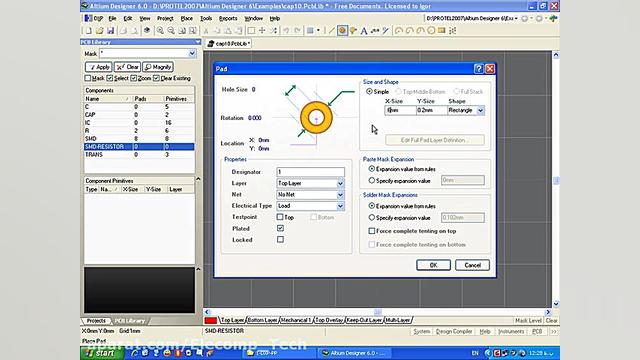Click the Apply button in PCB Library
The image size is (640, 360).
(x=98, y=67)
